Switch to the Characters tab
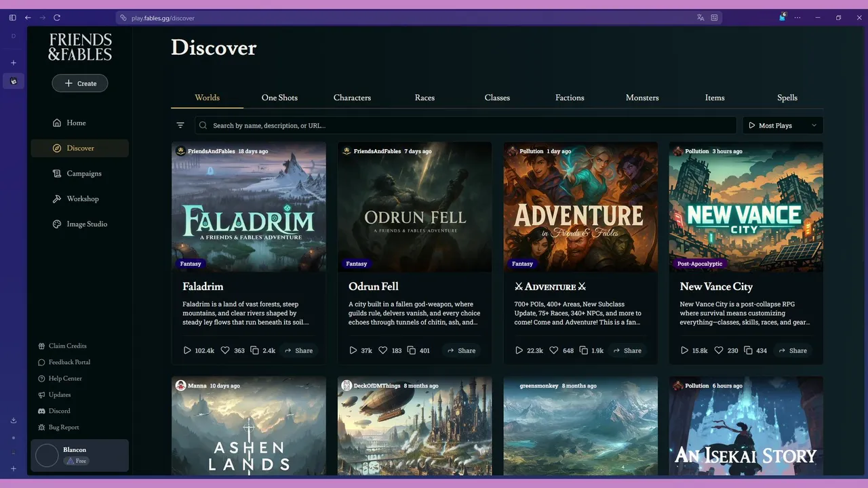Viewport: 868px width, 488px height. pos(352,98)
